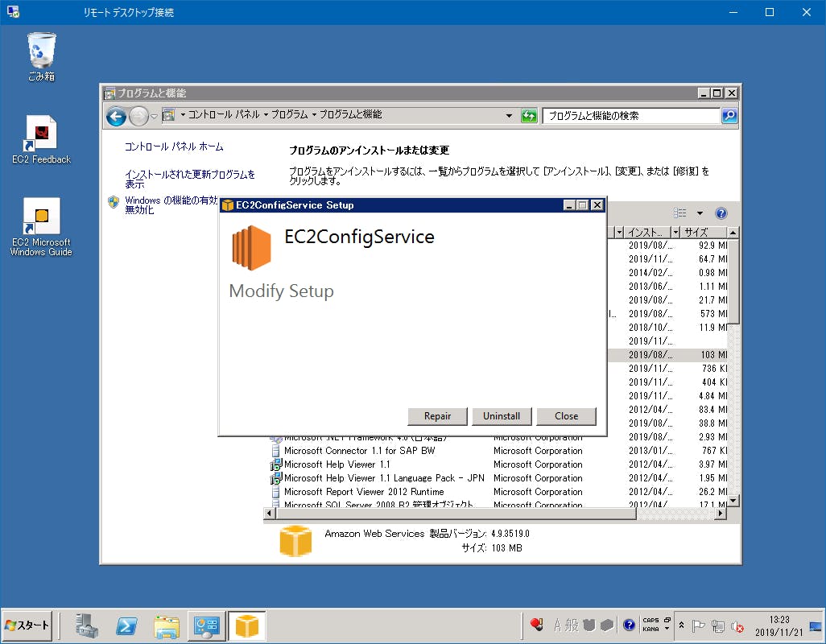The height and width of the screenshot is (644, 826).
Task: Click the 573 MB size cell
Action: 713,314
